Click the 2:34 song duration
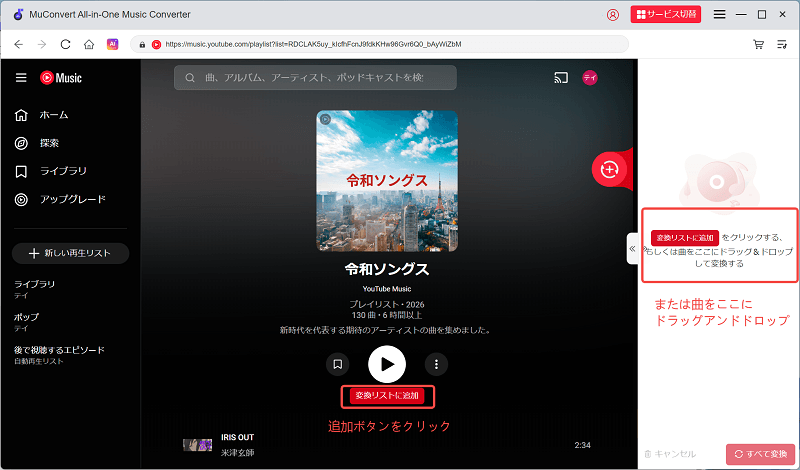This screenshot has height=470, width=800. (x=582, y=445)
